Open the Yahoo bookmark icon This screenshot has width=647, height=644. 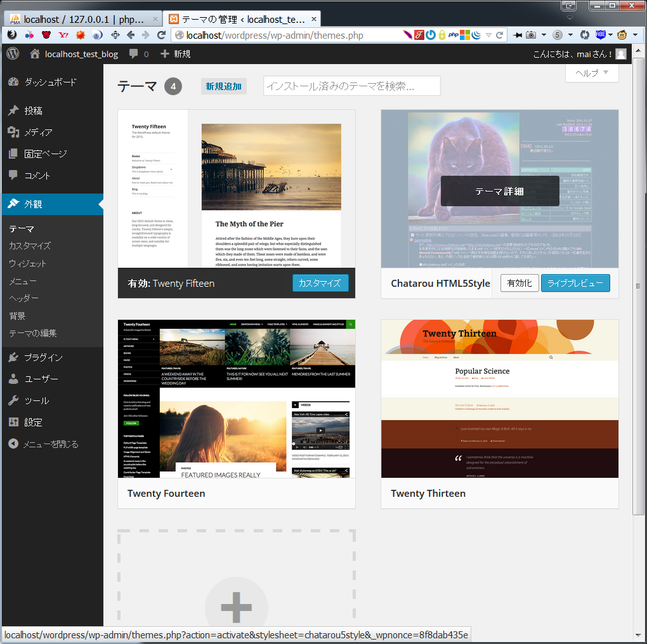[x=63, y=35]
